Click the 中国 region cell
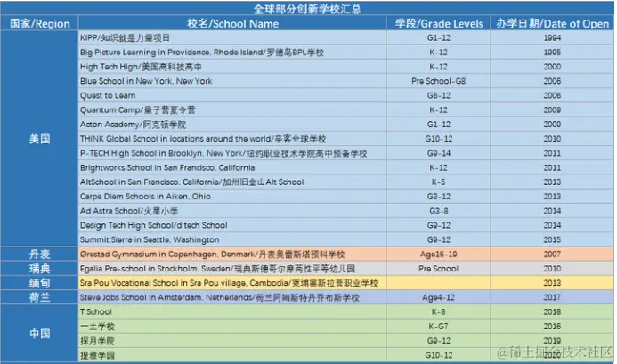 pos(40,334)
